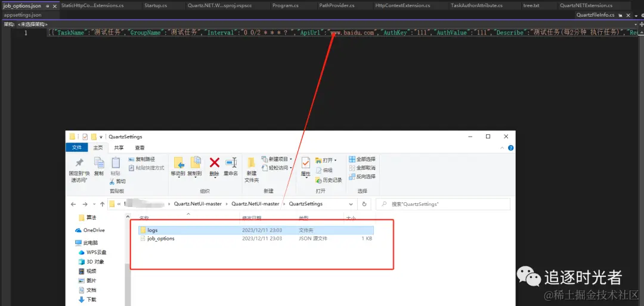Click first Quartz.NetUI-master breadcrumb
This screenshot has width=644, height=306.
pyautogui.click(x=197, y=204)
